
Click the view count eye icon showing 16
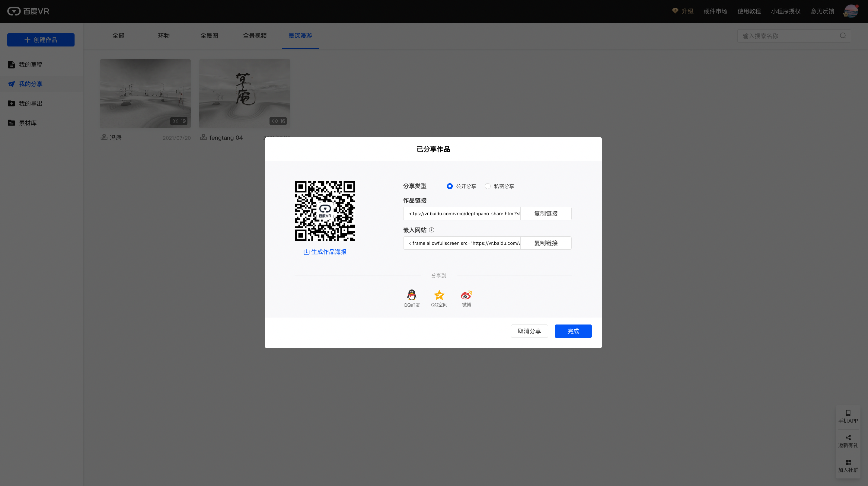(275, 121)
